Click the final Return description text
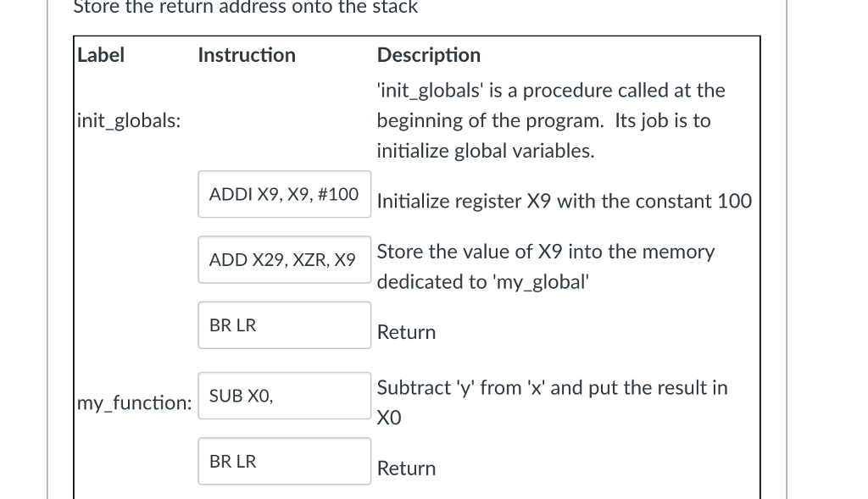 point(406,468)
